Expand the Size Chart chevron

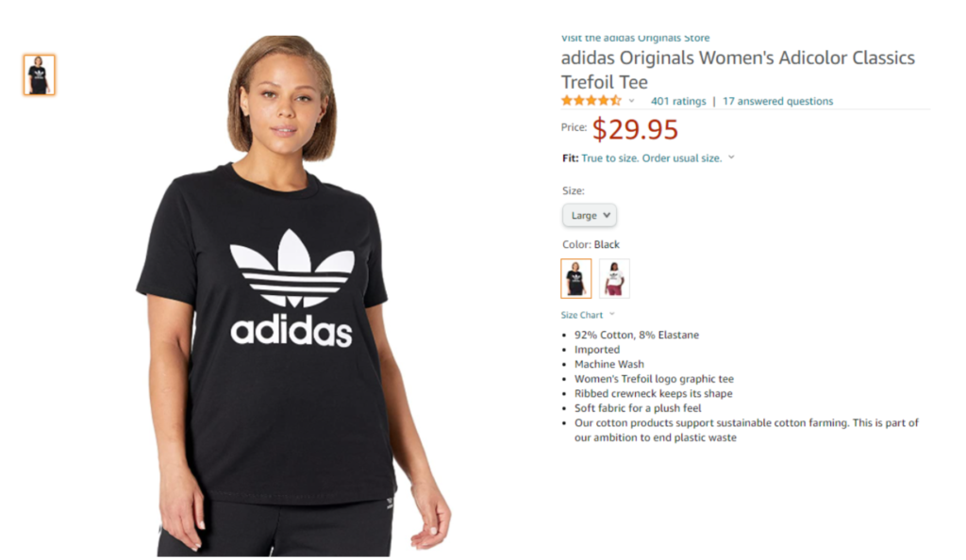click(611, 315)
